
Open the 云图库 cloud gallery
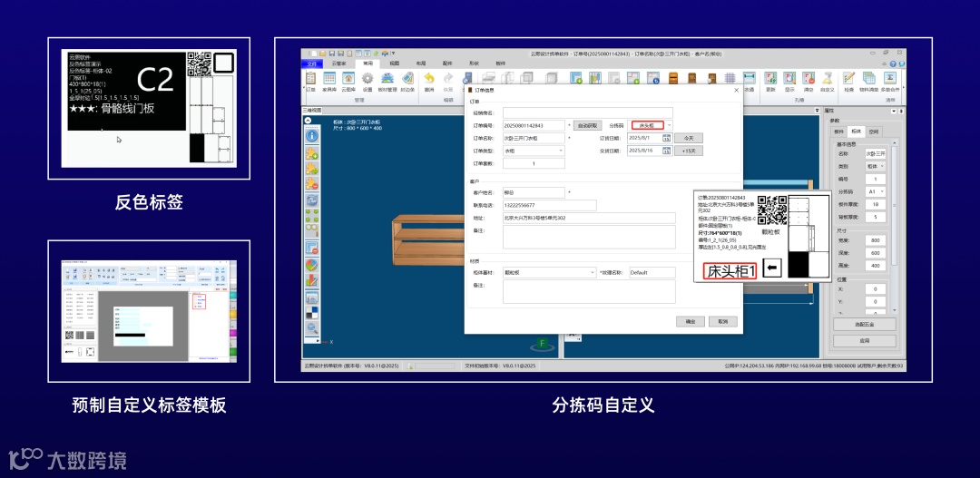coord(348,82)
